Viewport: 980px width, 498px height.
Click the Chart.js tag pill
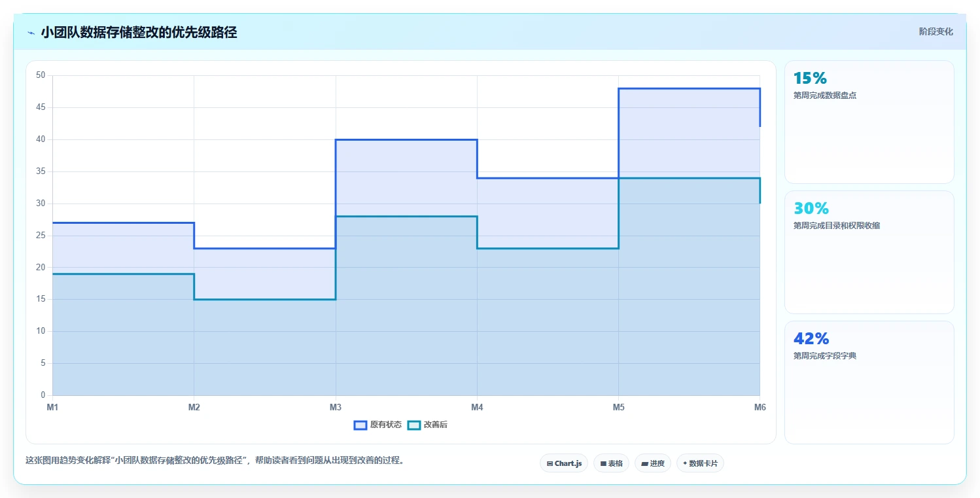(564, 463)
